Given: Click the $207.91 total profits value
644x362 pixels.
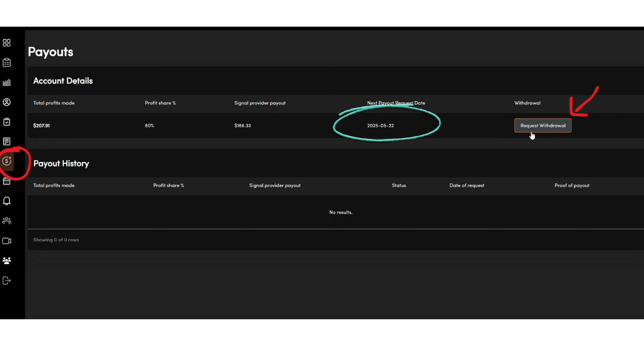Looking at the screenshot, I should (41, 126).
